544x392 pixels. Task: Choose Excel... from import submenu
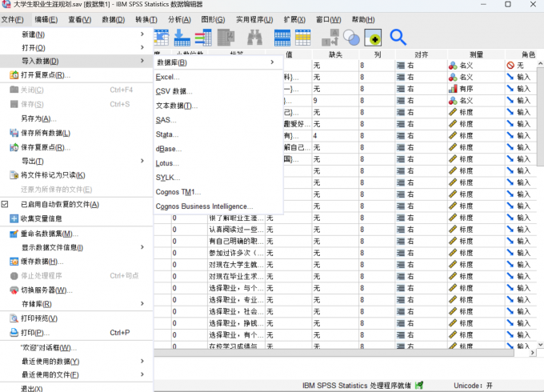click(x=218, y=77)
